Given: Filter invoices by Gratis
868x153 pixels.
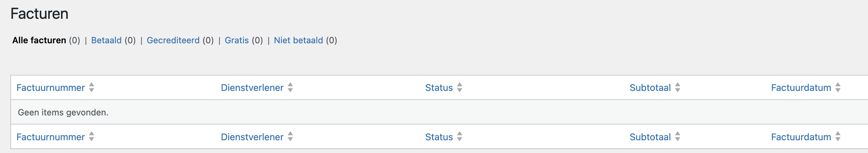Looking at the screenshot, I should coord(237,41).
